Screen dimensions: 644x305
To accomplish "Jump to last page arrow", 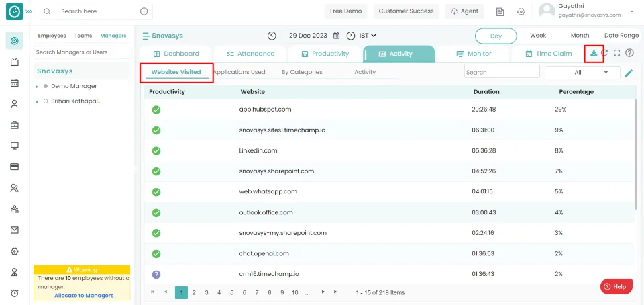I will click(x=335, y=292).
